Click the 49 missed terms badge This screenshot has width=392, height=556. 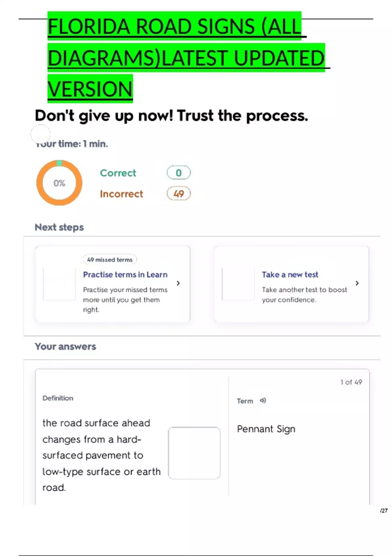pos(110,260)
